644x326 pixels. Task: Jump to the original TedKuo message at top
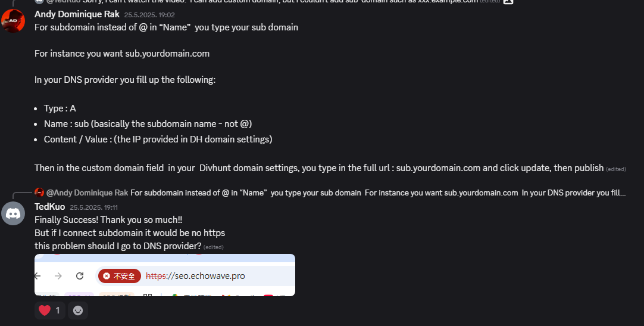(x=280, y=1)
